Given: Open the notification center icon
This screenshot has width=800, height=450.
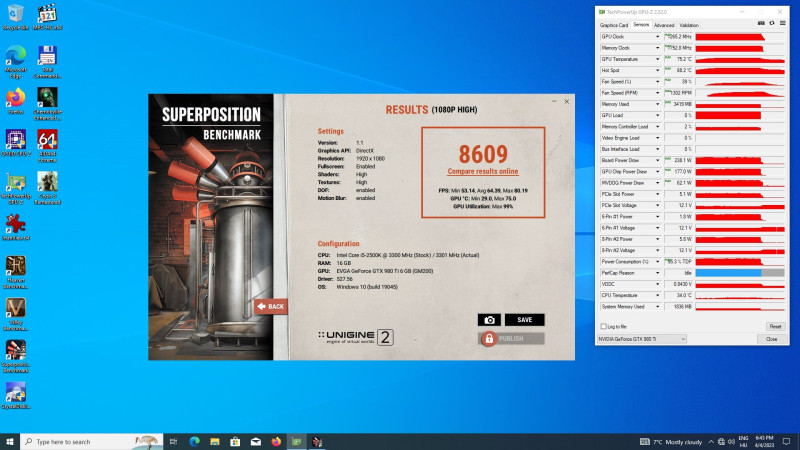Looking at the screenshot, I should click(x=787, y=441).
